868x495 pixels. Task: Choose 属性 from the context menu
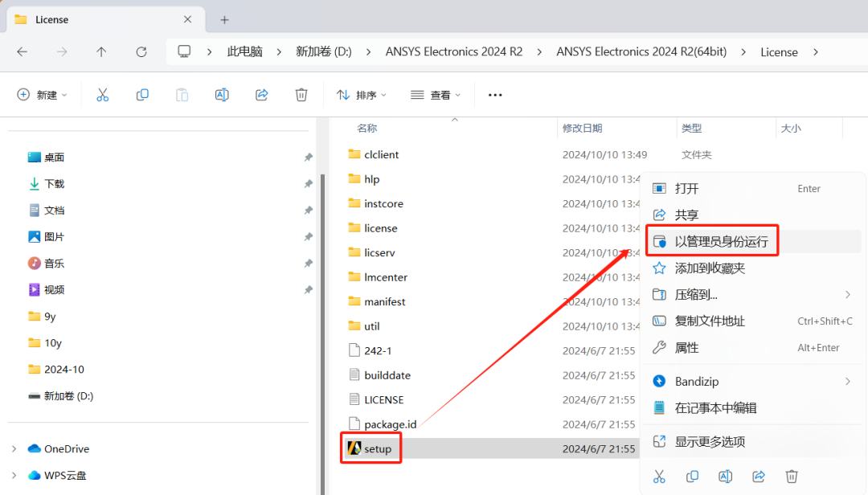tap(753, 348)
